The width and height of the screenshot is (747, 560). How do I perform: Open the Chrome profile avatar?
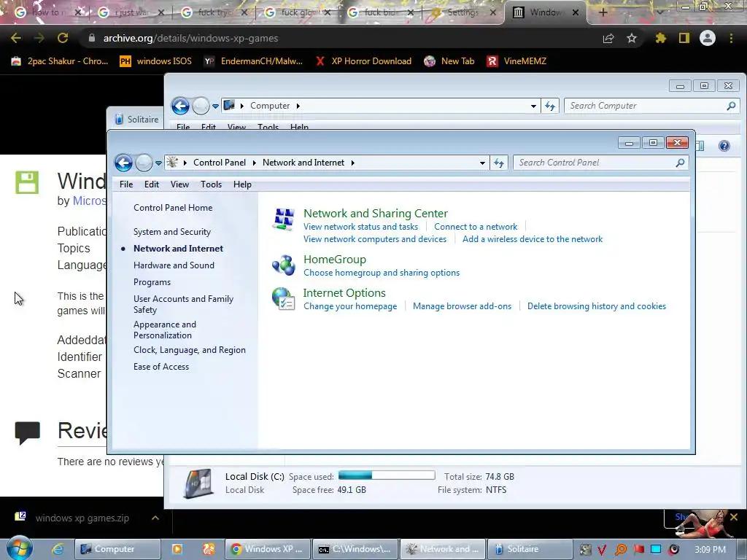(x=708, y=38)
